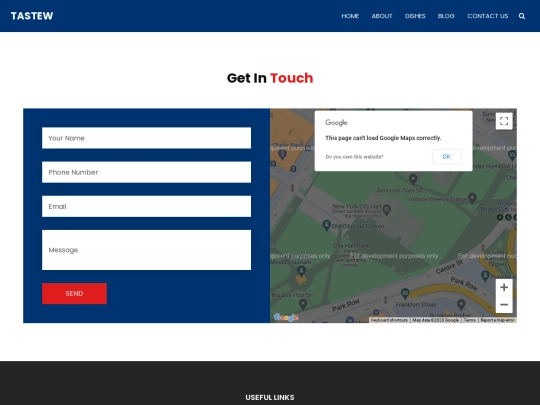Open the About page

[382, 16]
